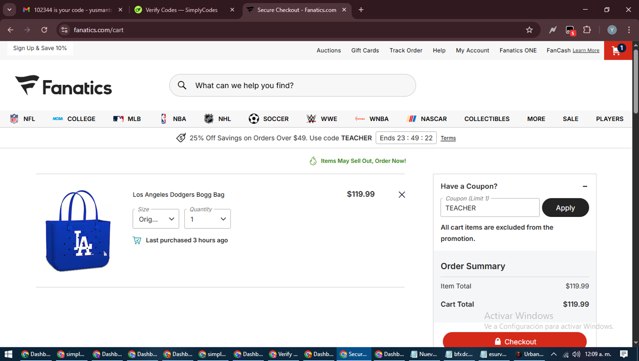Click the browser address bar URL
Screen dimensions: 639x361
tap(98, 30)
